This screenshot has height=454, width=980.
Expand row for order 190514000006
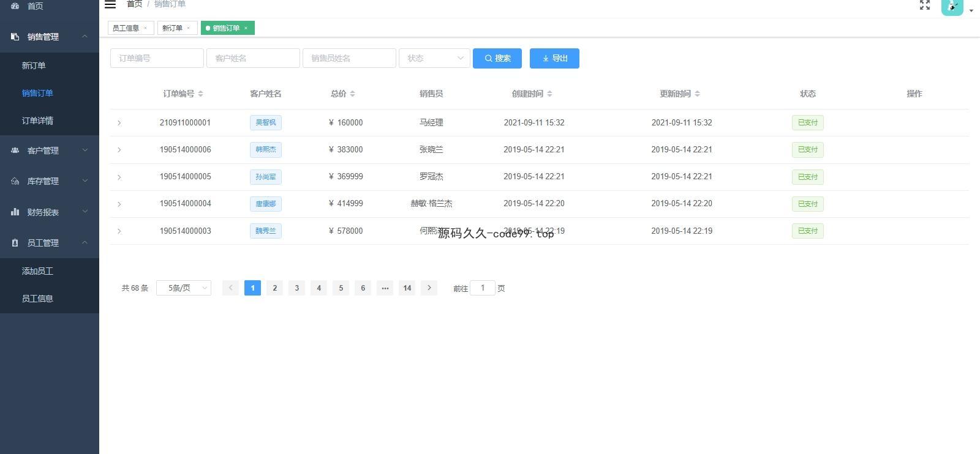pos(119,150)
